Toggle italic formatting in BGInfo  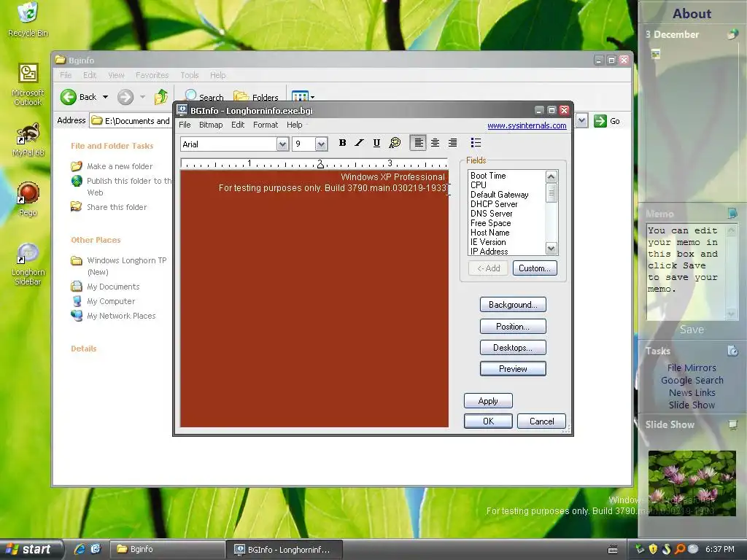(x=359, y=143)
